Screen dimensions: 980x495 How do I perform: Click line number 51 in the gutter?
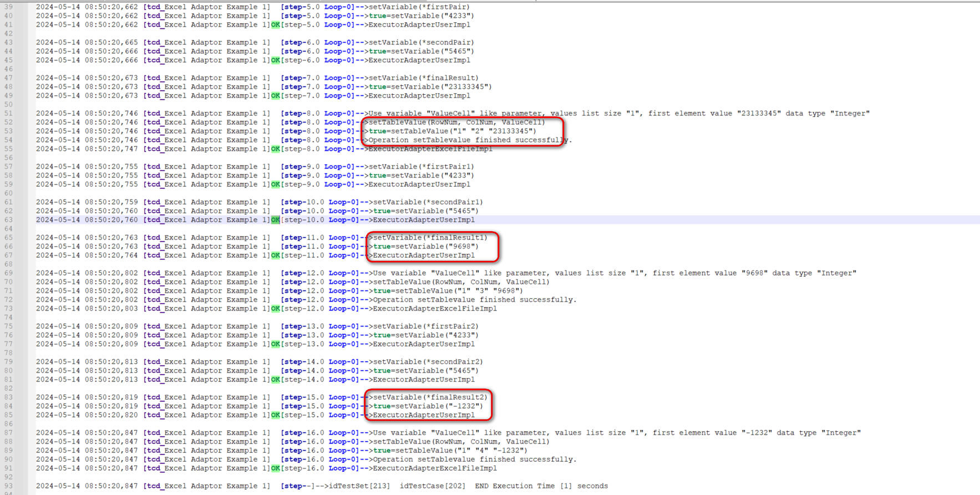[x=8, y=114]
